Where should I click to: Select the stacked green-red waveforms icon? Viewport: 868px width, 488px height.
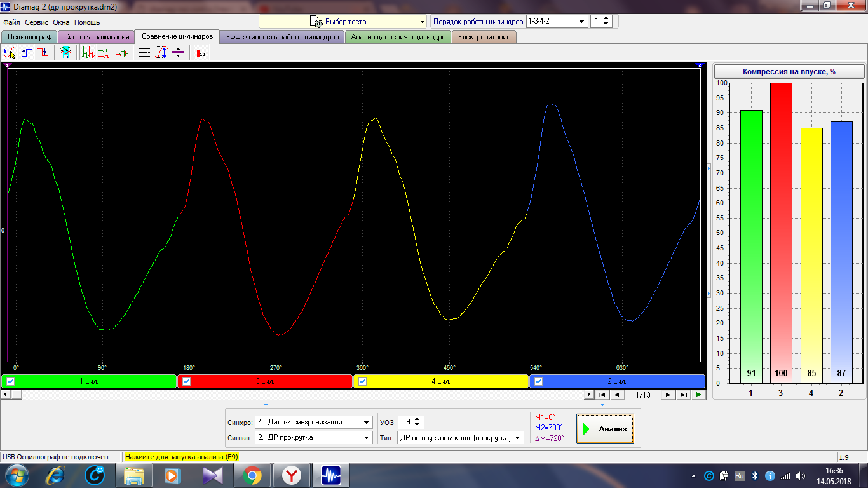coord(105,53)
